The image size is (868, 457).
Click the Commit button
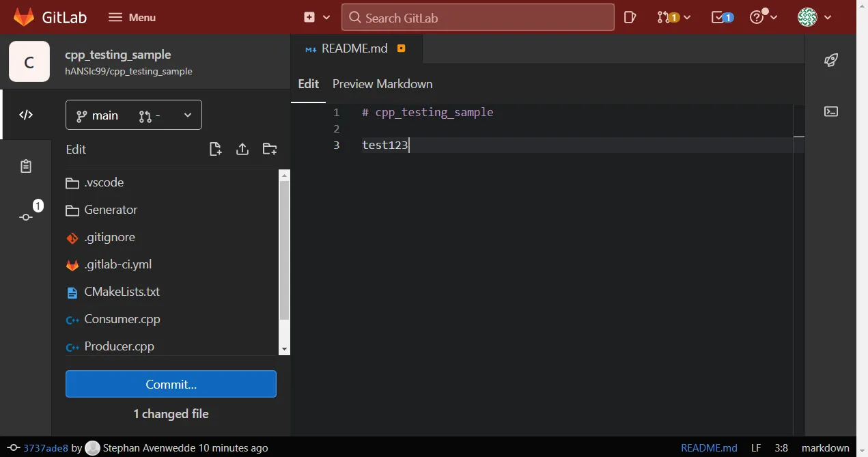click(x=170, y=384)
